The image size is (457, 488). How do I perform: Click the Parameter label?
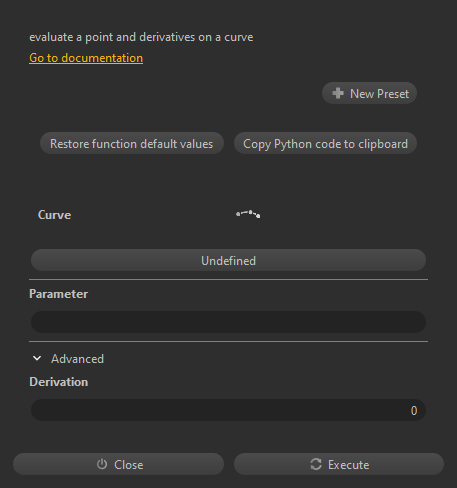[59, 294]
